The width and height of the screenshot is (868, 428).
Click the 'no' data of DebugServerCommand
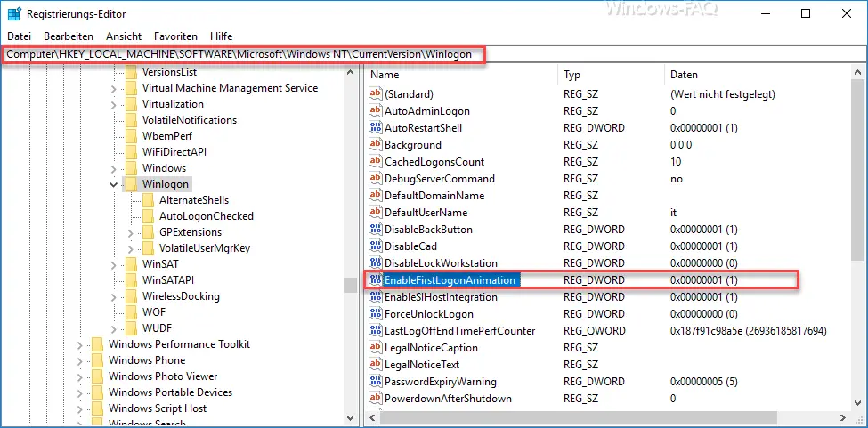click(676, 179)
